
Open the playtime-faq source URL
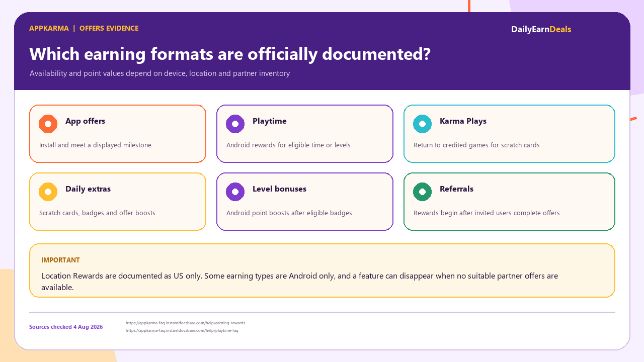(x=182, y=330)
